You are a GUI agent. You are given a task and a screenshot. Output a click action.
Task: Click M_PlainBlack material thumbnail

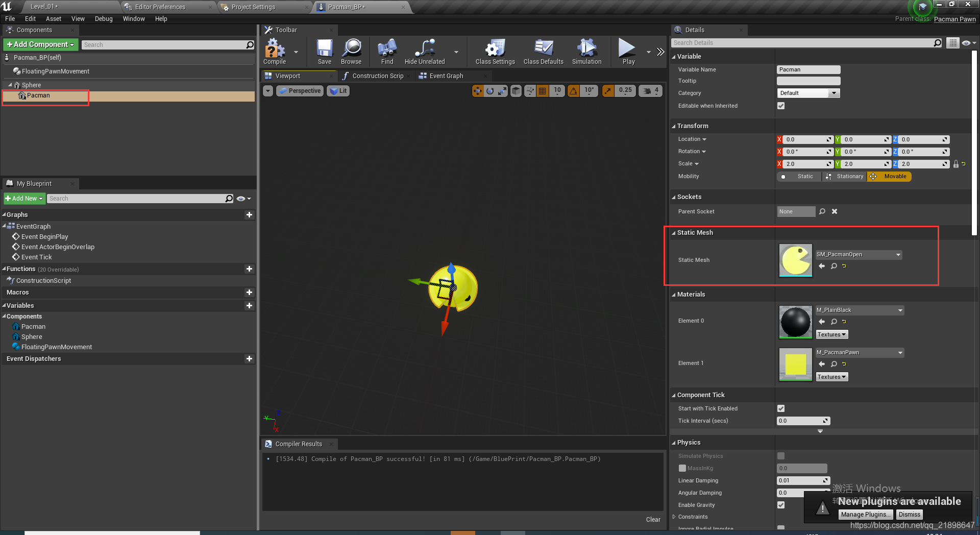tap(795, 322)
